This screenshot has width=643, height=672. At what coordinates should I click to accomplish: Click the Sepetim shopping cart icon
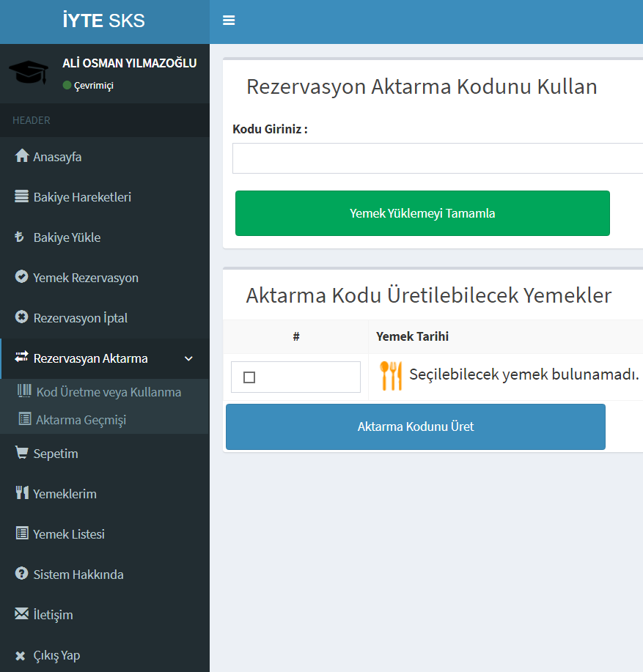pos(22,454)
